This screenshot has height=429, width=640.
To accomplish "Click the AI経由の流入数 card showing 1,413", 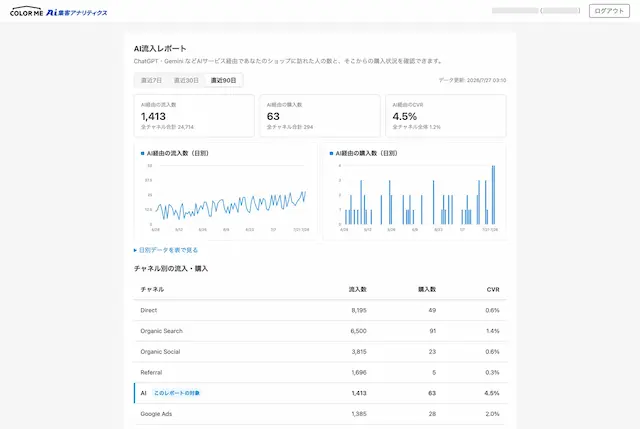I will 194,116.
